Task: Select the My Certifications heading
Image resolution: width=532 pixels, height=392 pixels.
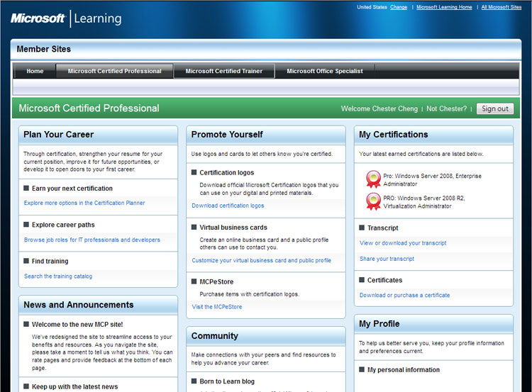Action: coord(394,135)
